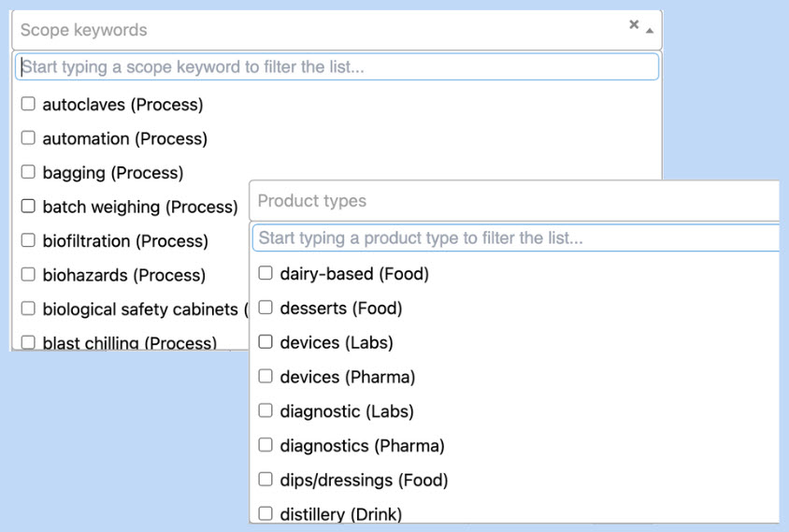Tick desserts (Food) checkbox
Viewport: 789px width, 532px height.
(x=265, y=308)
